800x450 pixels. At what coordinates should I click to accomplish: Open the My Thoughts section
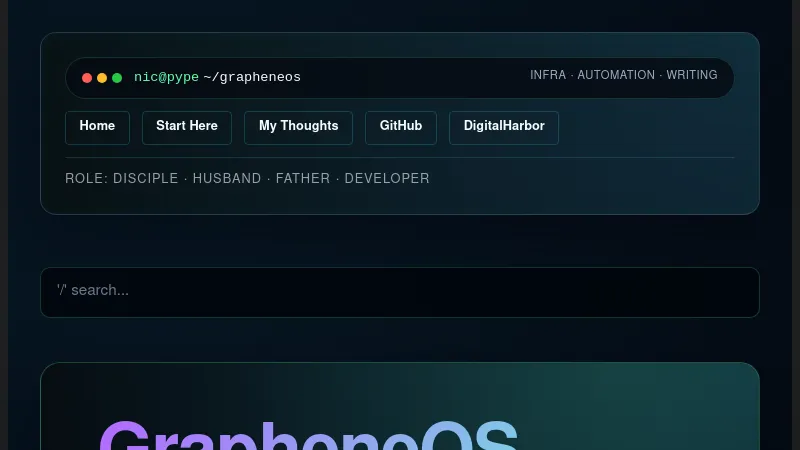coord(298,127)
